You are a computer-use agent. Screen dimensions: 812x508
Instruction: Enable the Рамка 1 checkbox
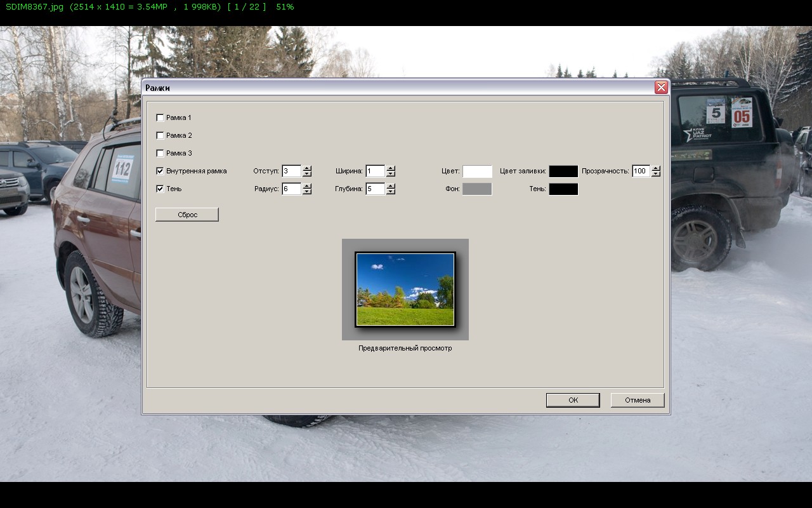[160, 117]
